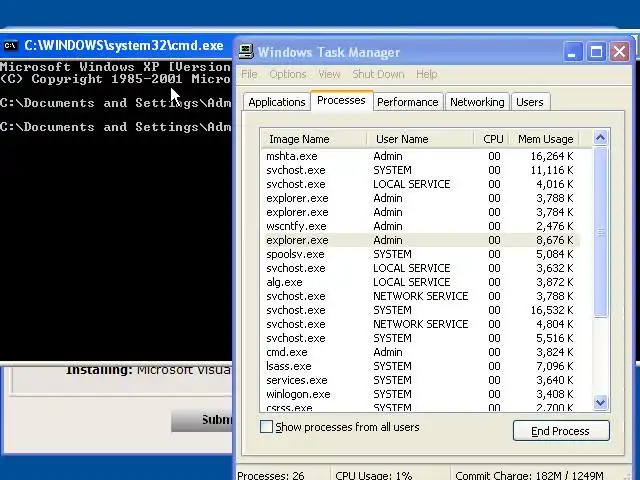Open the View menu
The width and height of the screenshot is (640, 480).
pos(329,74)
